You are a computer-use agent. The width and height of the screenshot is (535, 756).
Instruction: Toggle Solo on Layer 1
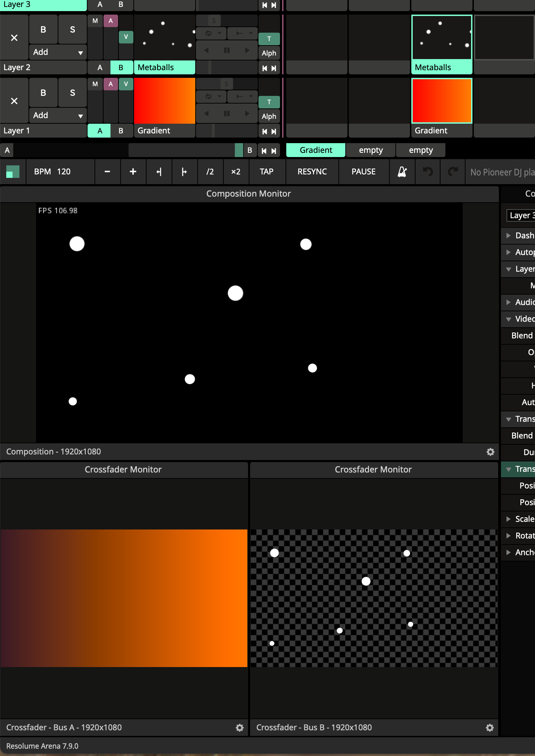72,93
